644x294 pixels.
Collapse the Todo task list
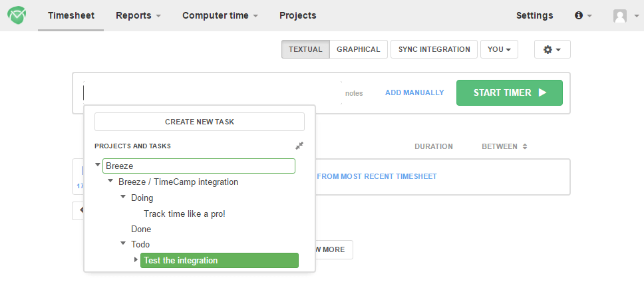pos(123,243)
